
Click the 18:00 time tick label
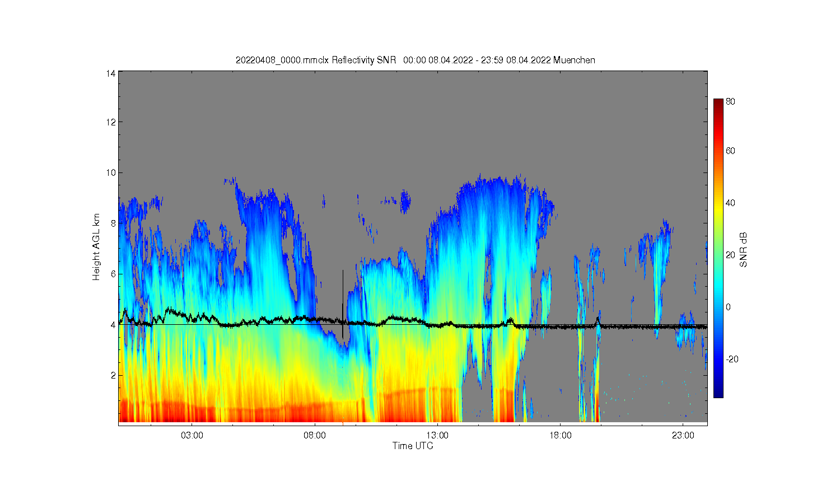tap(560, 435)
